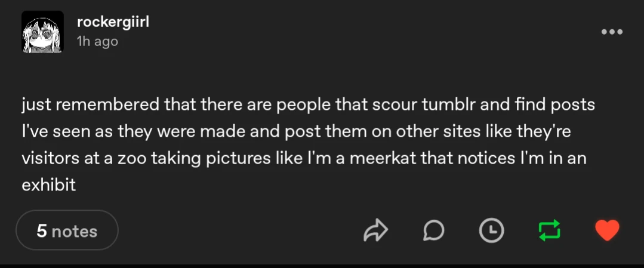Click the 1h ago timestamp

97,41
